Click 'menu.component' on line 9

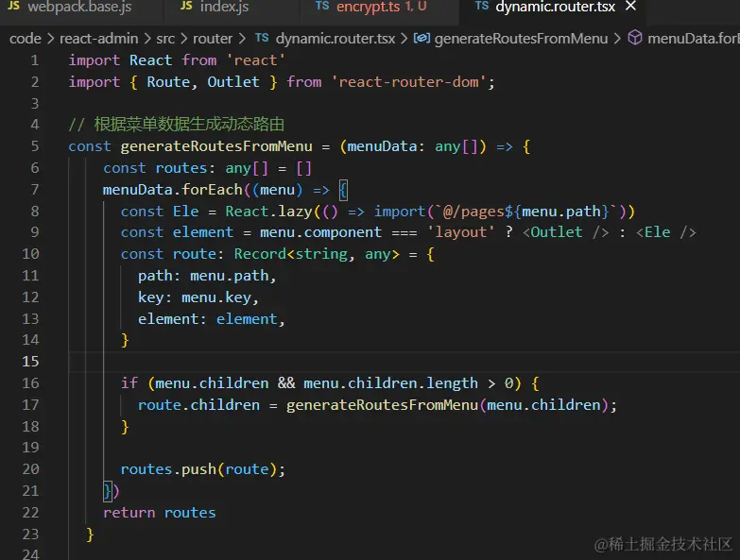320,232
